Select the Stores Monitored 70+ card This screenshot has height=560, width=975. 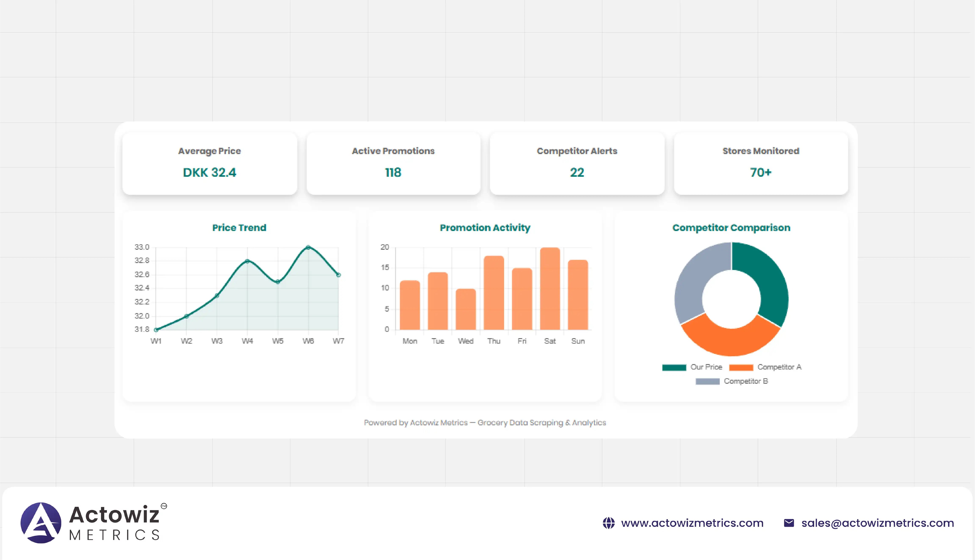pos(760,163)
